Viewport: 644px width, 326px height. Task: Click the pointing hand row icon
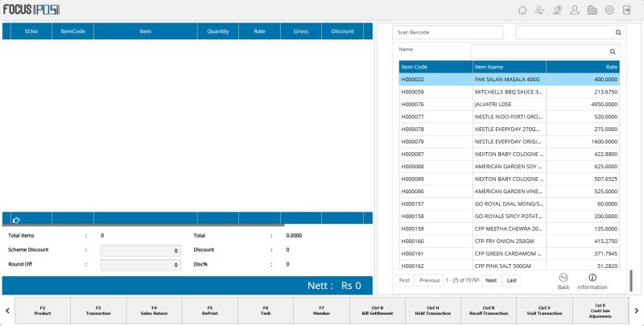pyautogui.click(x=16, y=220)
